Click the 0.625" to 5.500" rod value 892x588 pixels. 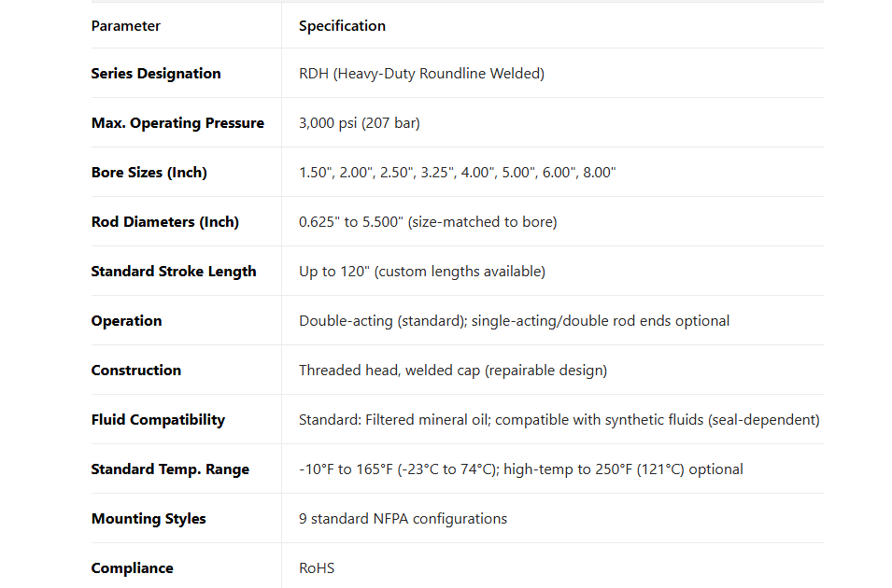click(x=428, y=222)
